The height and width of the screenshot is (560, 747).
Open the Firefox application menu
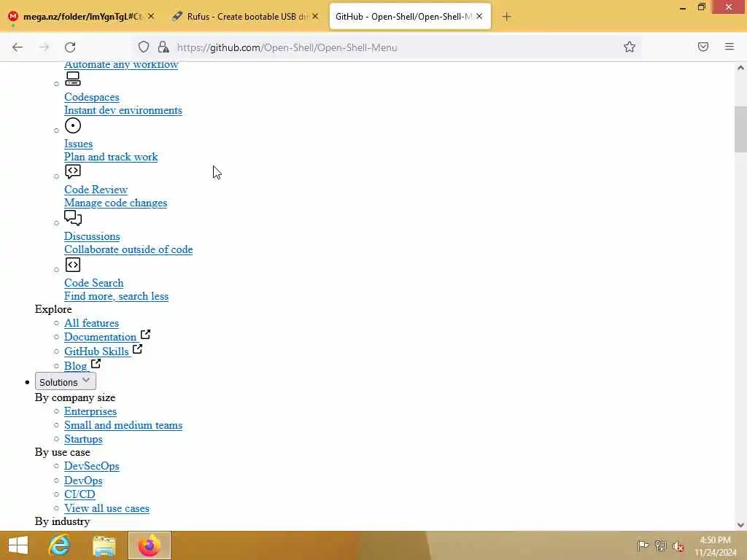(729, 47)
